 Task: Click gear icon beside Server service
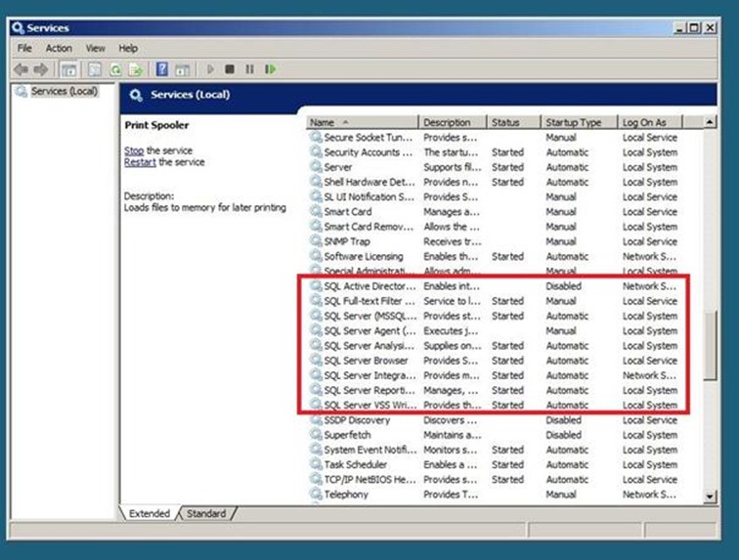click(x=316, y=167)
